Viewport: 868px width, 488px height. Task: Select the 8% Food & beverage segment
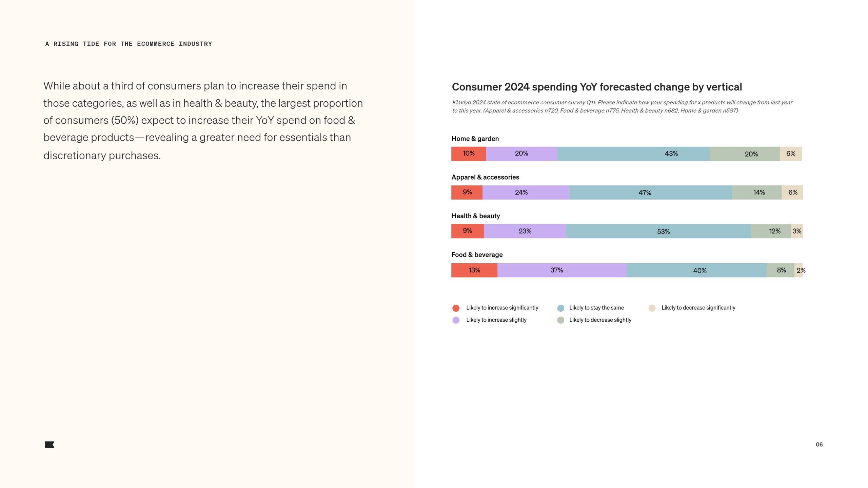click(x=781, y=270)
